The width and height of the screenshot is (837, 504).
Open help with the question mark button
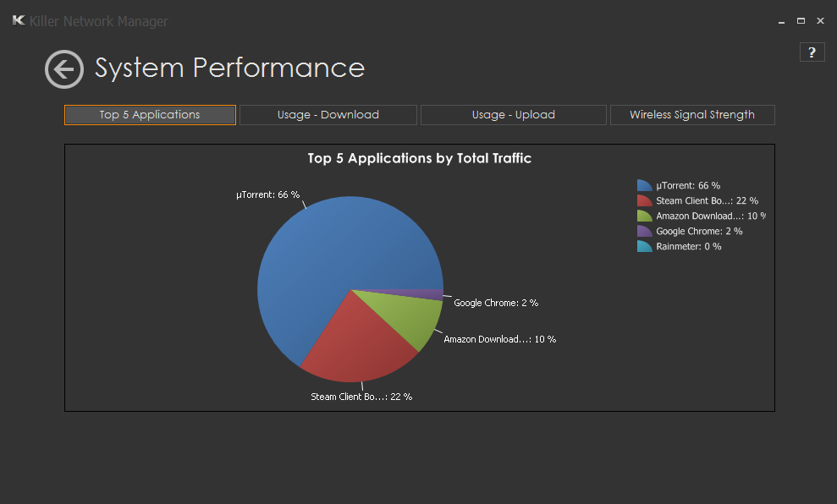812,52
